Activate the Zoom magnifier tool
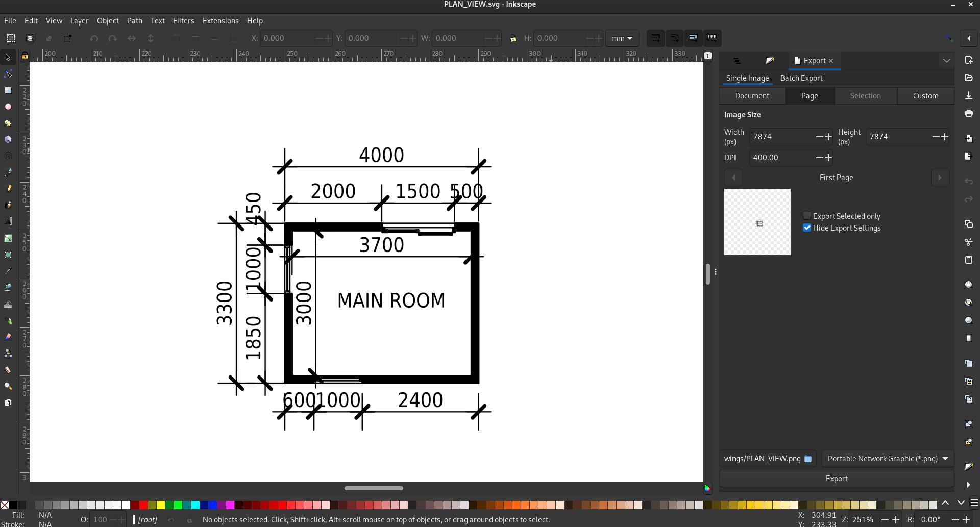980x527 pixels. coord(8,386)
